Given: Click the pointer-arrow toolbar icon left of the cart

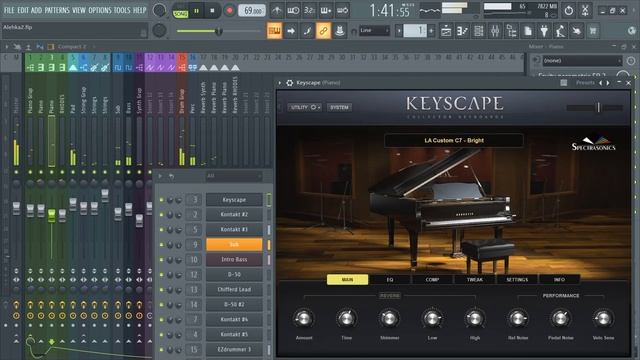Looking at the screenshot, I should pyautogui.click(x=576, y=31).
